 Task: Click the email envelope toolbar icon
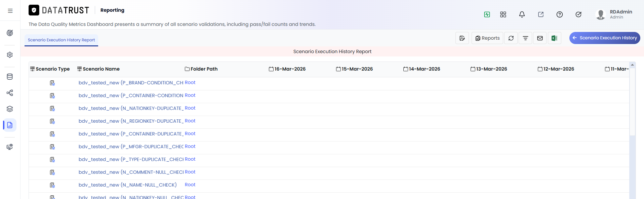[x=540, y=38]
